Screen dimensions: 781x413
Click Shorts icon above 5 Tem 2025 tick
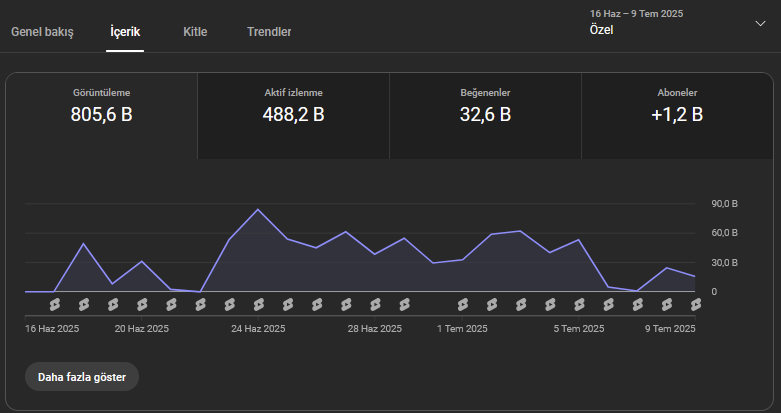579,304
